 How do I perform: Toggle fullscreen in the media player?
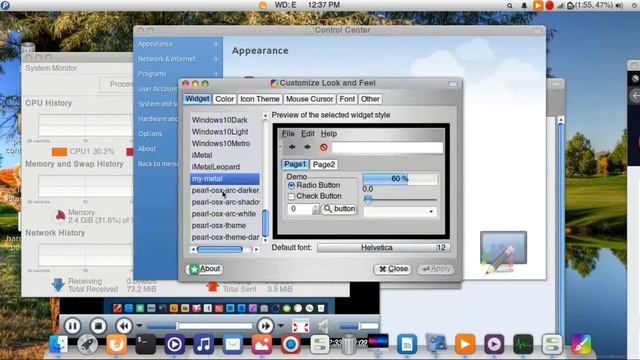301,326
